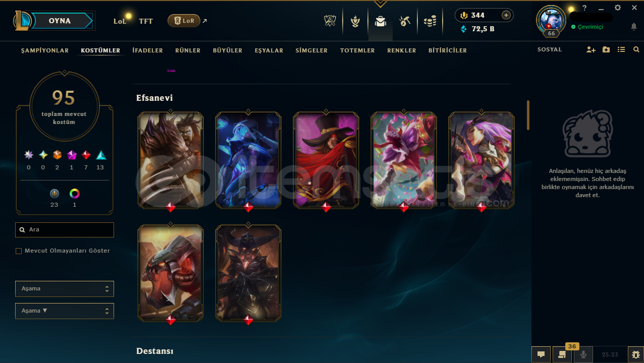Open the bug report icon
The image size is (644, 363).
click(x=635, y=354)
